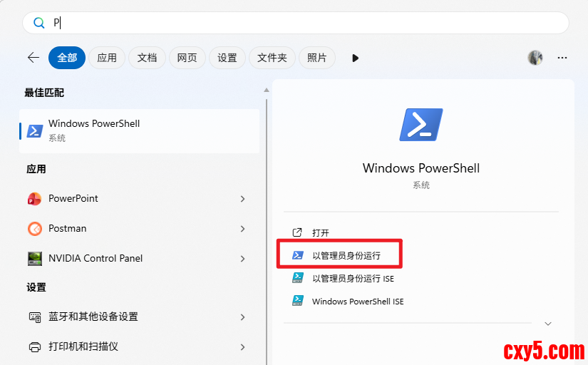Show more filters with play arrow
Viewport: 588px width, 365px height.
coord(355,58)
